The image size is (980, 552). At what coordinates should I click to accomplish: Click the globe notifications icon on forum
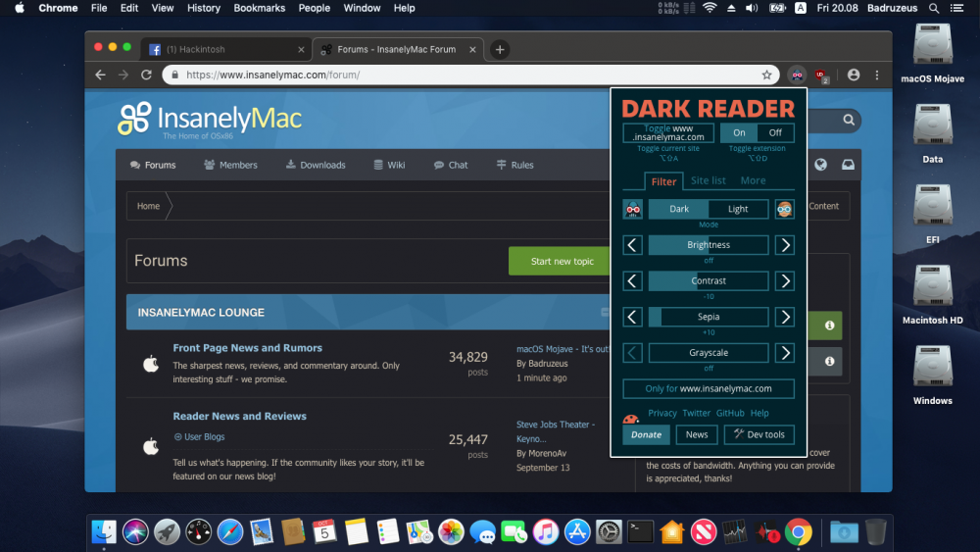coord(820,165)
